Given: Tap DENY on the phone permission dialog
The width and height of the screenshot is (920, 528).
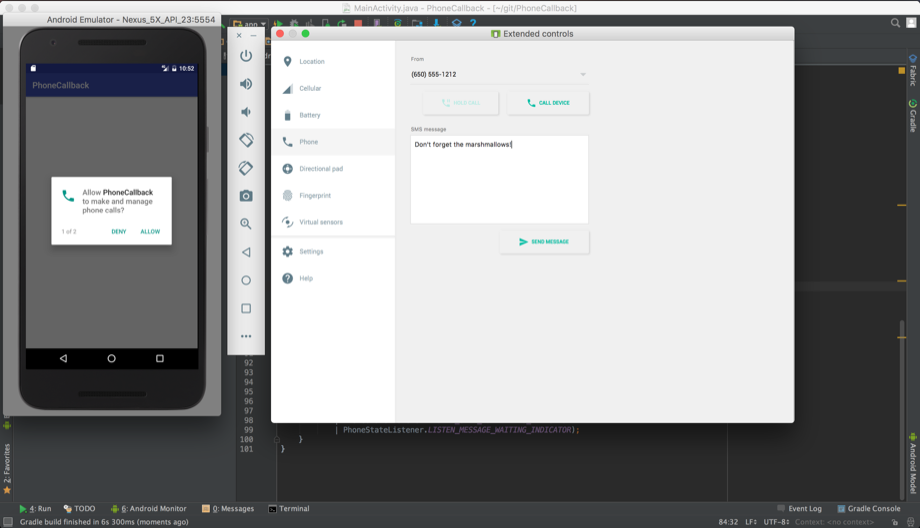Looking at the screenshot, I should (119, 232).
